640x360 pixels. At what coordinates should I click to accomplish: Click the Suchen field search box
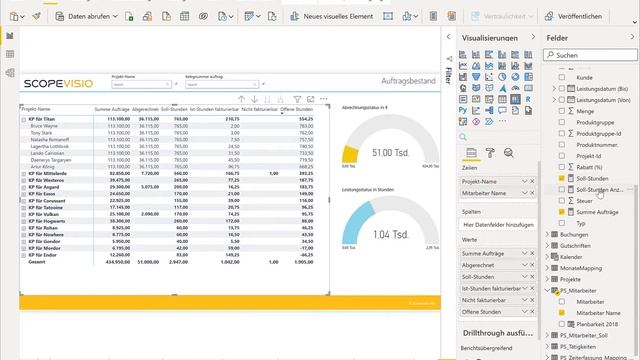[590, 55]
